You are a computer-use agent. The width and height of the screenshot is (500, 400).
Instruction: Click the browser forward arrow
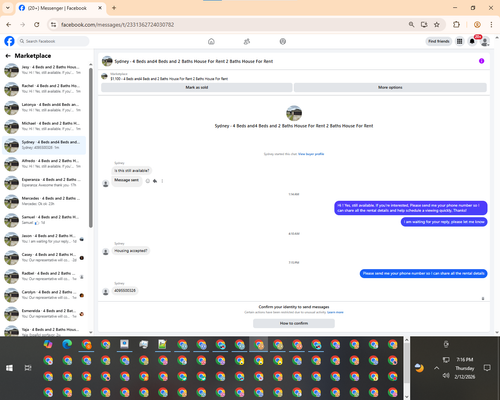23,25
